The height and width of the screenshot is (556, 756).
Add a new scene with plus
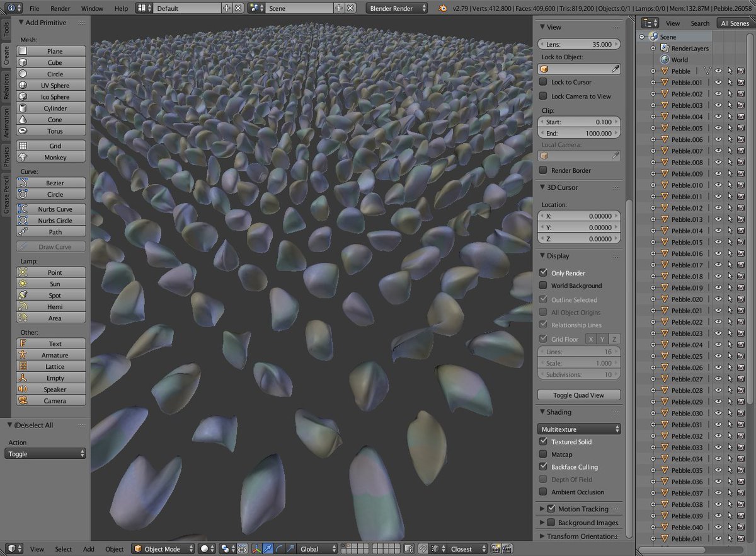coord(339,8)
